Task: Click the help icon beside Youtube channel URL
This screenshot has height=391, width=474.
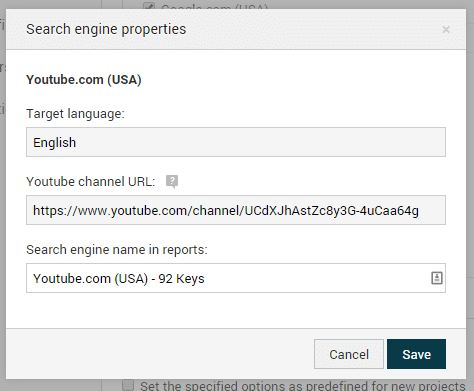Action: coord(172,182)
